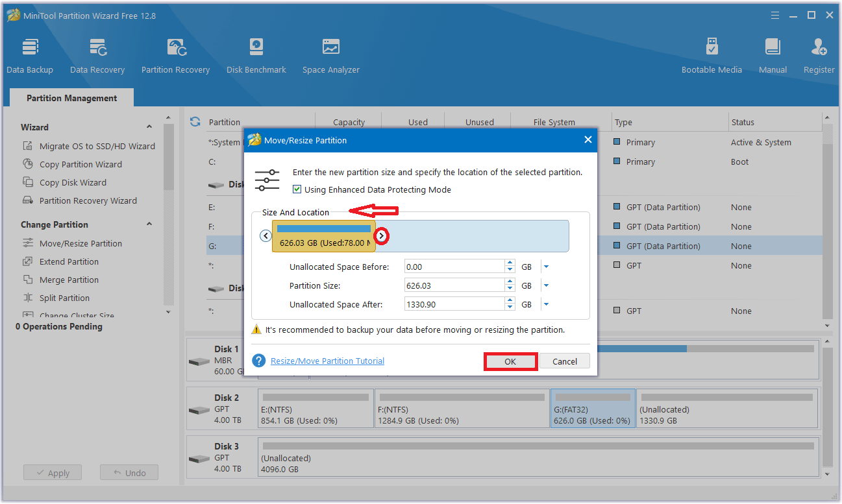
Task: Click the yellow partition block in size bar
Action: pyautogui.click(x=323, y=236)
